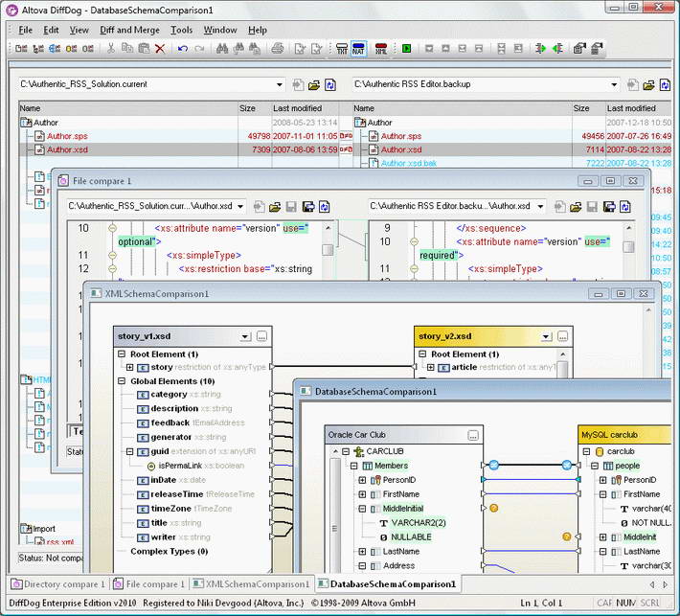Click the ellipsis button on story_v1.xsd header
This screenshot has height=616, width=680.
(262, 336)
